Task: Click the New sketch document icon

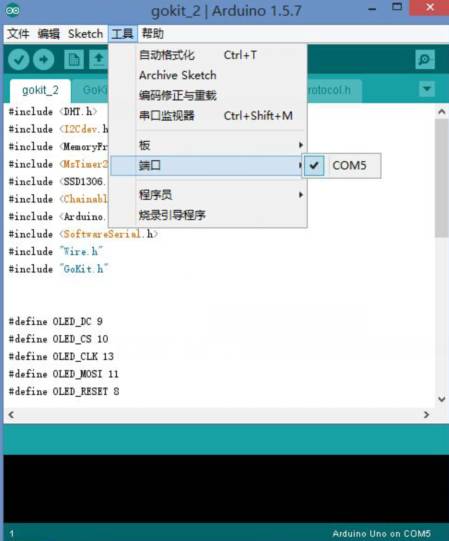Action: click(74, 59)
